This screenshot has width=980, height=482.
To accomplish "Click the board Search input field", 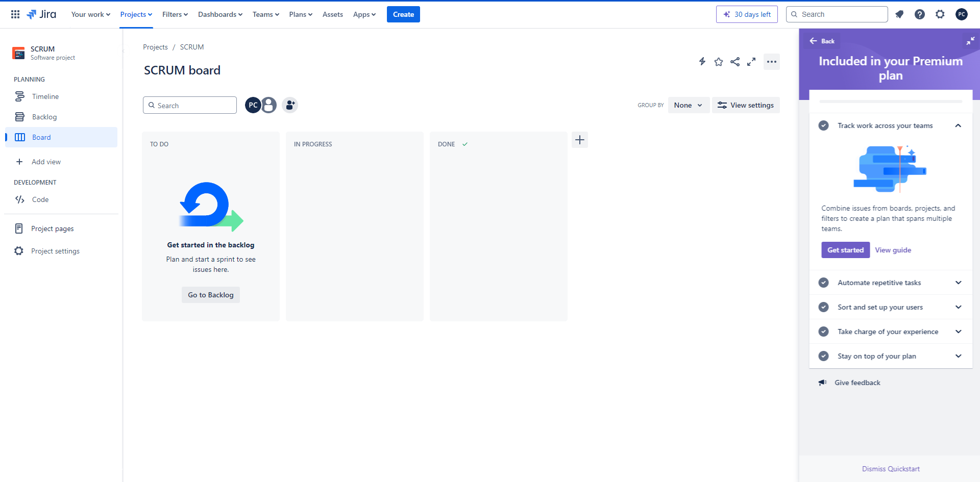I will [x=190, y=105].
